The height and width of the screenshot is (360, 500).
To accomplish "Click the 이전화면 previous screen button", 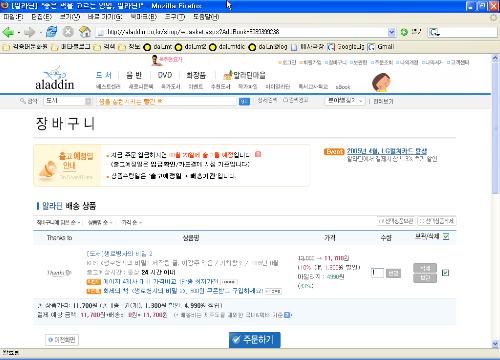I will [62, 340].
